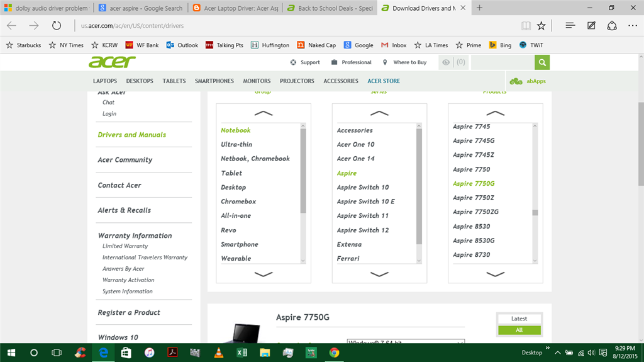Open Action Center notification icon

pyautogui.click(x=603, y=353)
